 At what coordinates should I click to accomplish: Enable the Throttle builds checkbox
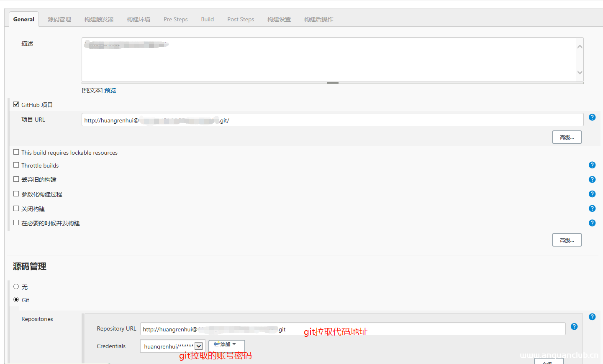[x=16, y=165]
